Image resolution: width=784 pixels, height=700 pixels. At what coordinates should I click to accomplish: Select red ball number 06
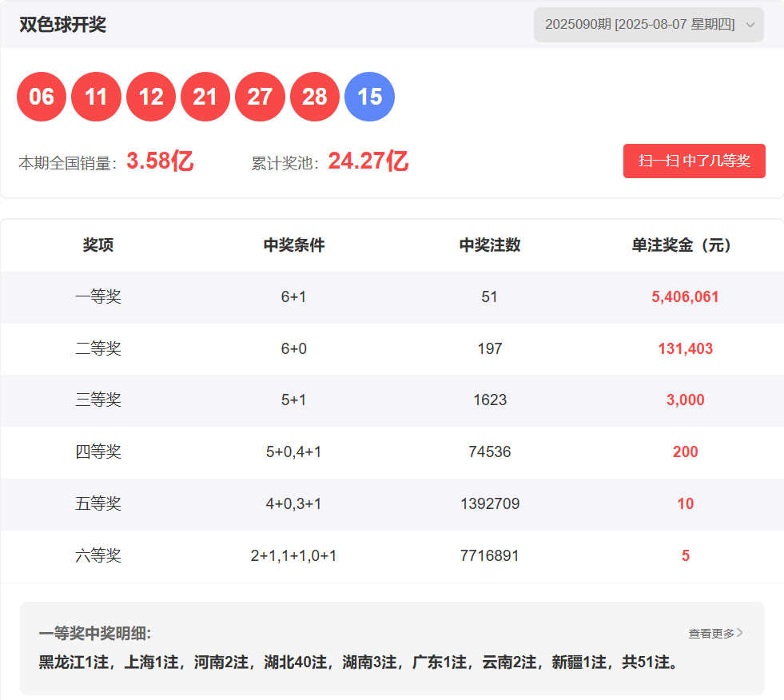pyautogui.click(x=42, y=97)
